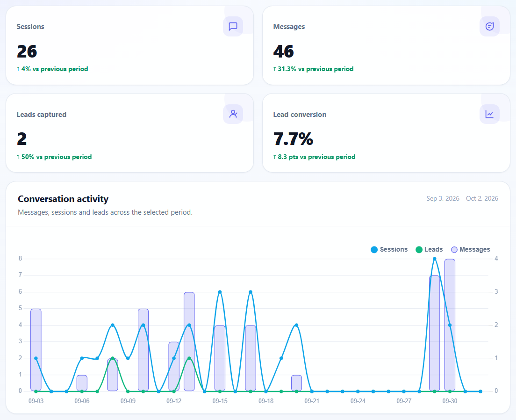This screenshot has height=420, width=516.
Task: Click the Conversation activity heading
Action: [63, 199]
